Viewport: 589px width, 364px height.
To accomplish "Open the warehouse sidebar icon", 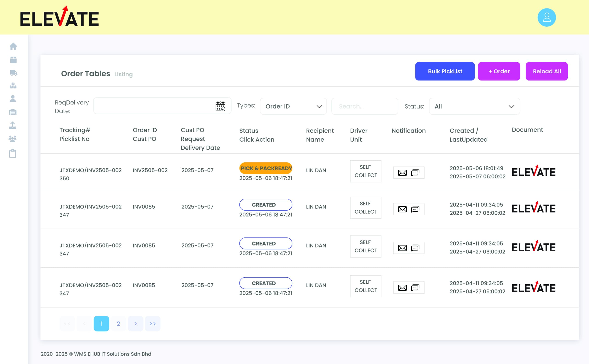I will 13,112.
